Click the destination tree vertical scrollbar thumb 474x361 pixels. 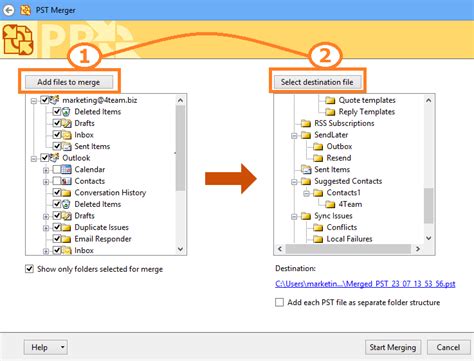428,206
